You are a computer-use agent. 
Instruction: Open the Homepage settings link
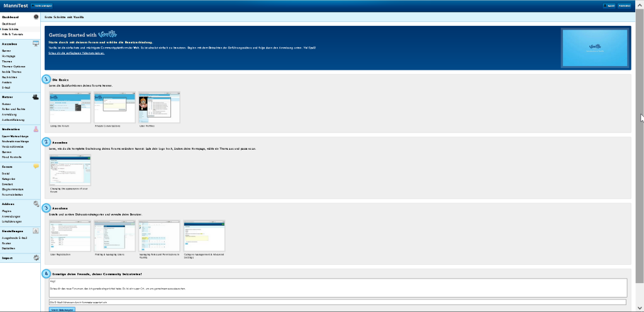pyautogui.click(x=9, y=56)
